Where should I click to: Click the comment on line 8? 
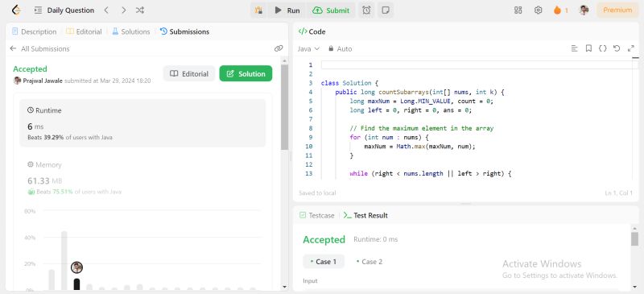click(x=421, y=128)
